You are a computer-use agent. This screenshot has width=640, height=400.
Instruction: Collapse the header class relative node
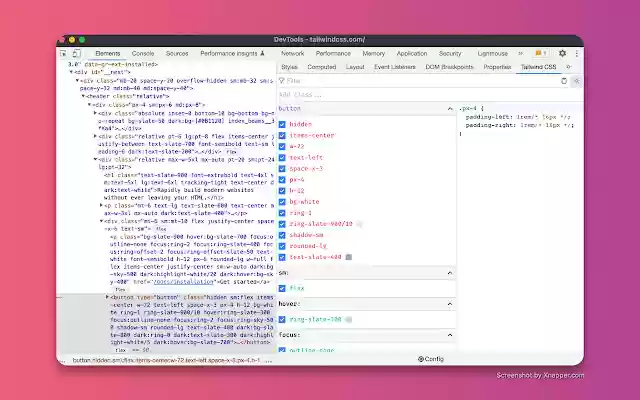pos(83,96)
